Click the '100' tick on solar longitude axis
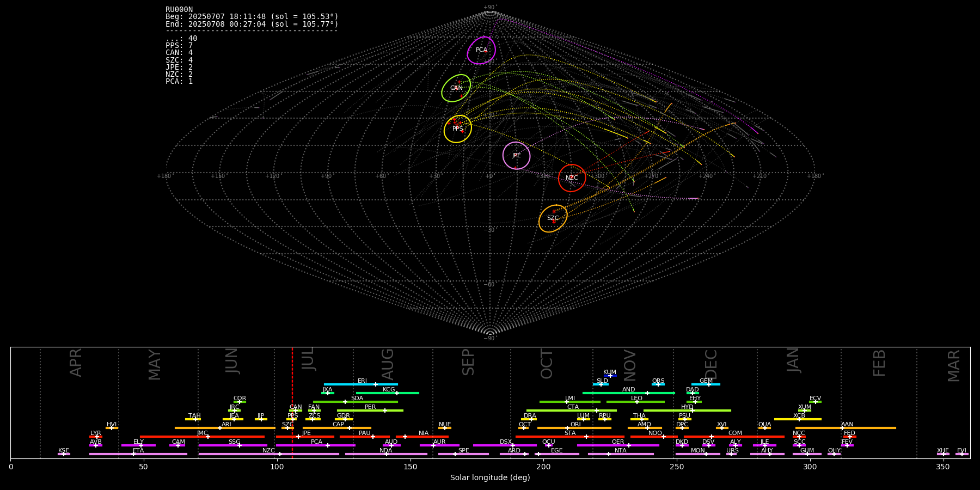Image resolution: width=980 pixels, height=490 pixels. (277, 467)
